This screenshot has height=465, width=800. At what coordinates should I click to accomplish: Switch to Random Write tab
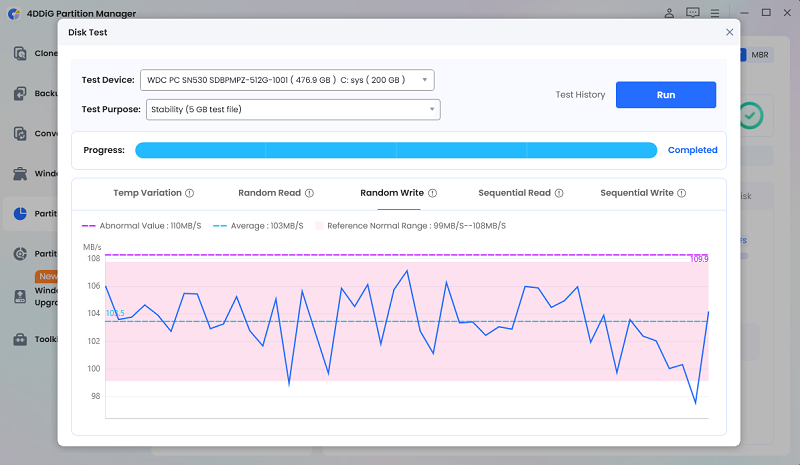coord(392,193)
